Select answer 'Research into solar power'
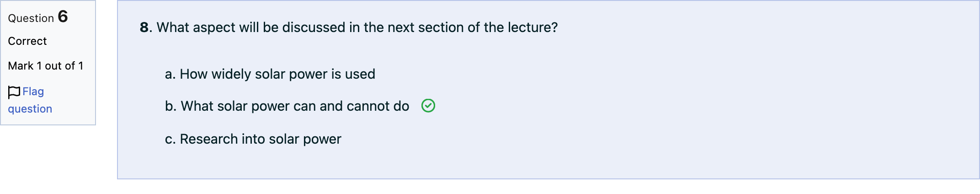Viewport: 980px width, 194px height. click(253, 139)
